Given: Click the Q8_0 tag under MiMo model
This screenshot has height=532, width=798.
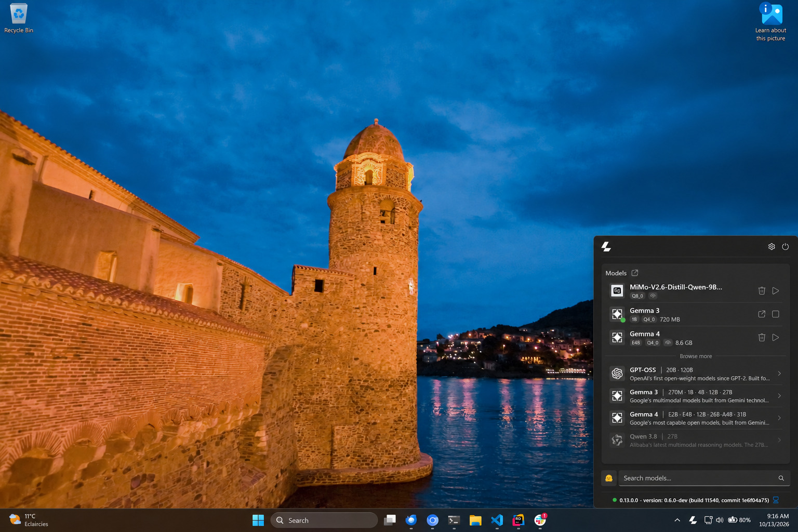Looking at the screenshot, I should tap(637, 296).
